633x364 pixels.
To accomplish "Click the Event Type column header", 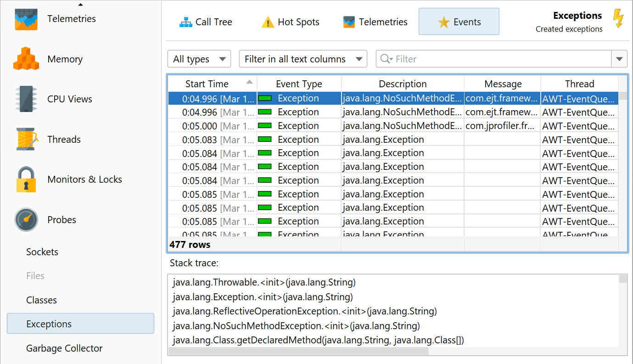I will coord(299,84).
